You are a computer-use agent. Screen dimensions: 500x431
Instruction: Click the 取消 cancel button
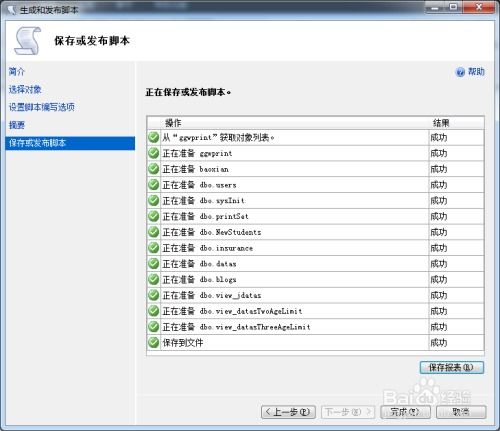pos(461,412)
